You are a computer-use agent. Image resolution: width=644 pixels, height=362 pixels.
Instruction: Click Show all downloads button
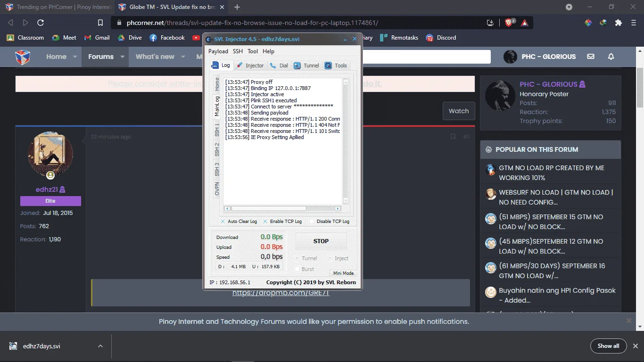pyautogui.click(x=608, y=346)
